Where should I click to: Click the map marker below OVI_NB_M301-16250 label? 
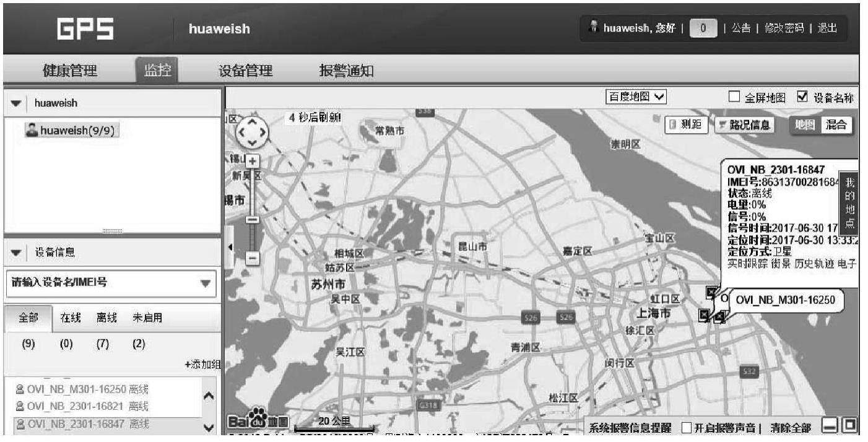719,318
